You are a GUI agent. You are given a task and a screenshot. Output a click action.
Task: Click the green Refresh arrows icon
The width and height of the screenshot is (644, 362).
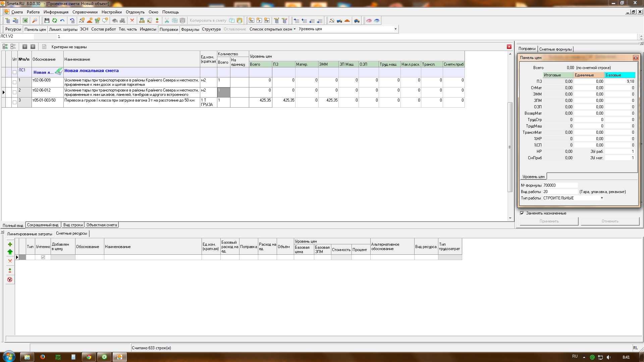tap(55, 20)
